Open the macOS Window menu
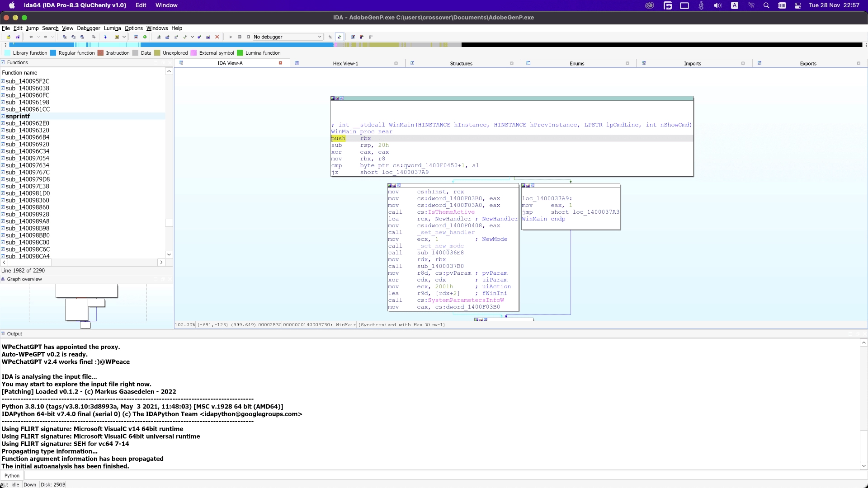 pyautogui.click(x=166, y=5)
